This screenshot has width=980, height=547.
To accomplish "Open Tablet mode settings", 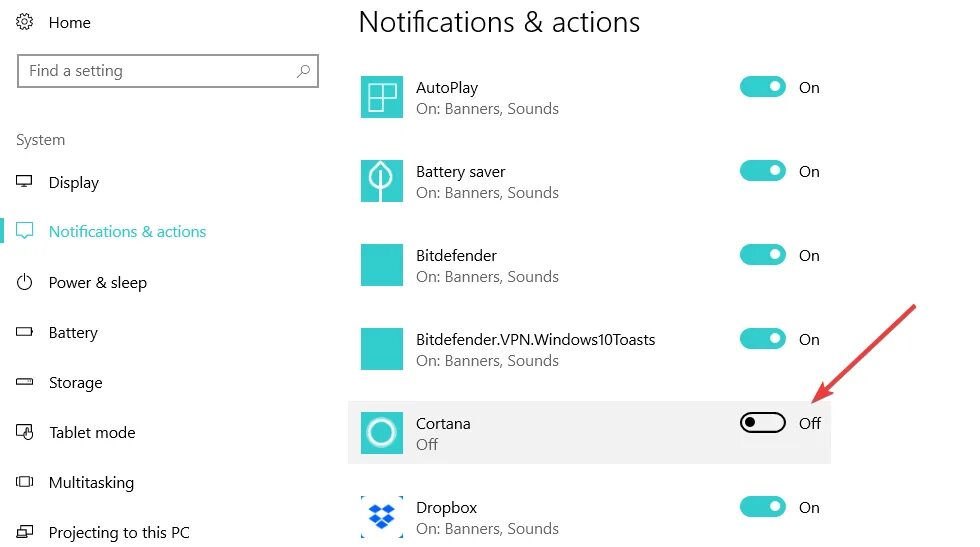I will point(92,433).
